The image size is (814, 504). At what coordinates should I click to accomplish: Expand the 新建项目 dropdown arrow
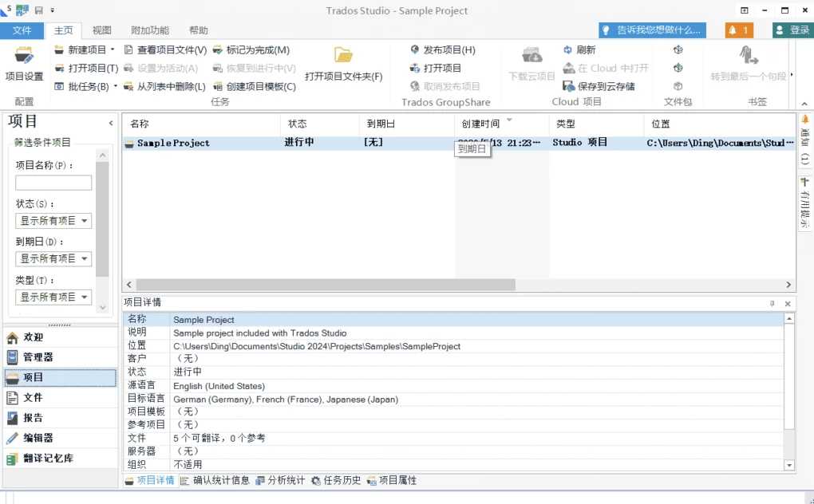[113, 49]
